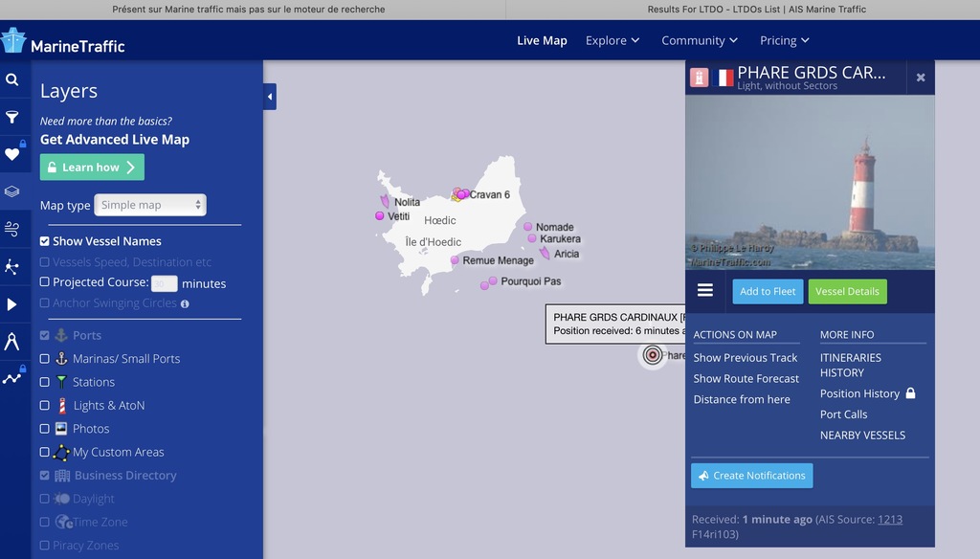Click Distance from here link
Image resolution: width=980 pixels, height=559 pixels.
click(742, 399)
